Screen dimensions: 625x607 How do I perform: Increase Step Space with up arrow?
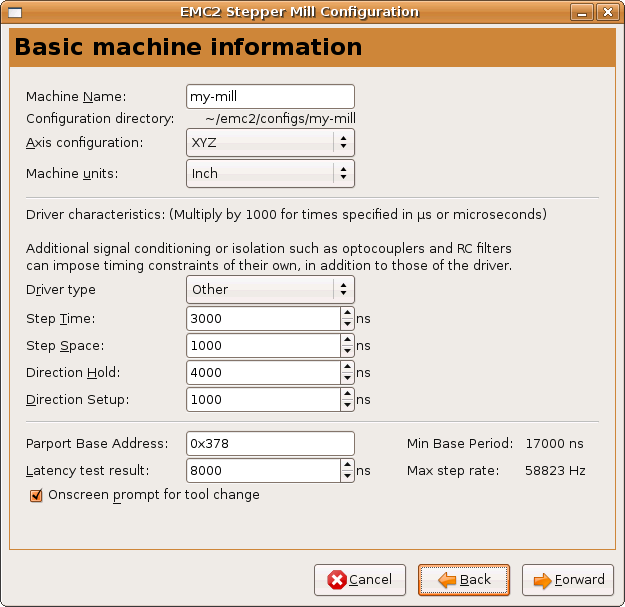point(348,340)
